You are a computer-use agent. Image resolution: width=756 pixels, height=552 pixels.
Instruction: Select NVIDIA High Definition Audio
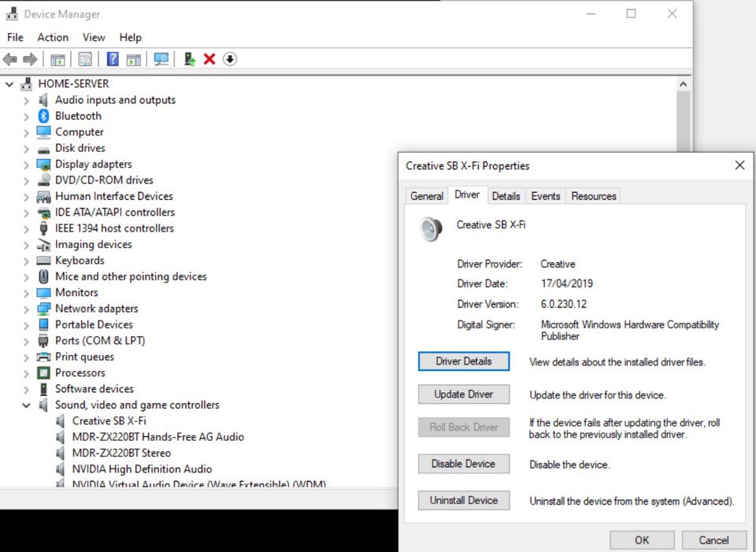tap(142, 469)
